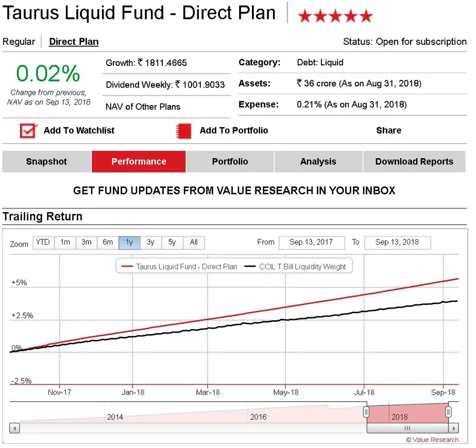This screenshot has height=448, width=476.
Task: Open the Analysis tab
Action: click(x=318, y=162)
